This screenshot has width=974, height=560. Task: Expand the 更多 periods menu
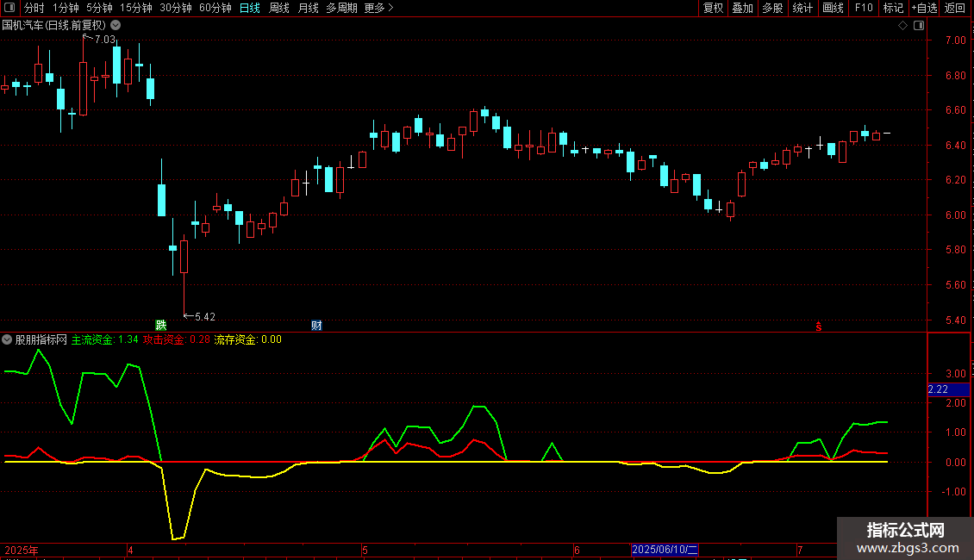click(x=378, y=8)
